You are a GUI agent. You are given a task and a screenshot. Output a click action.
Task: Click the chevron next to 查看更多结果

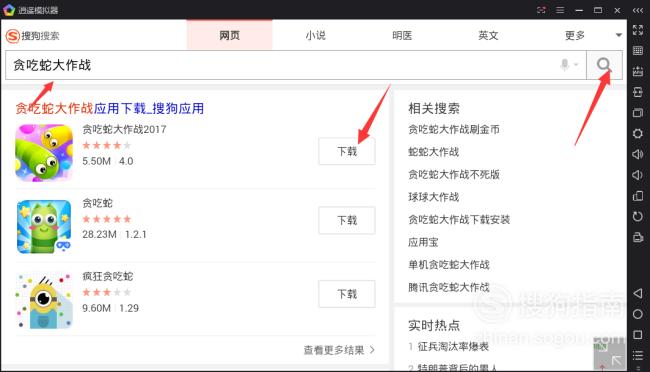click(x=372, y=350)
